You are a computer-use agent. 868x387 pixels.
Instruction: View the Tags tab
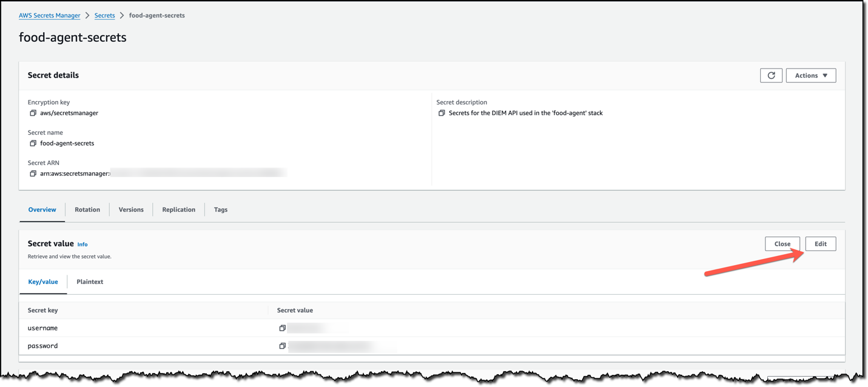(220, 209)
